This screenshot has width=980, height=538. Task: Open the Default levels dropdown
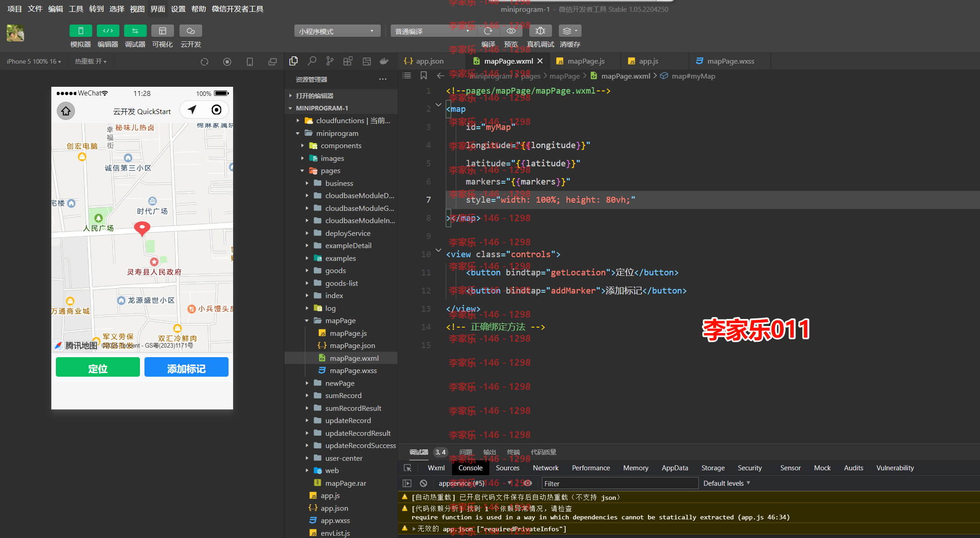(x=726, y=483)
